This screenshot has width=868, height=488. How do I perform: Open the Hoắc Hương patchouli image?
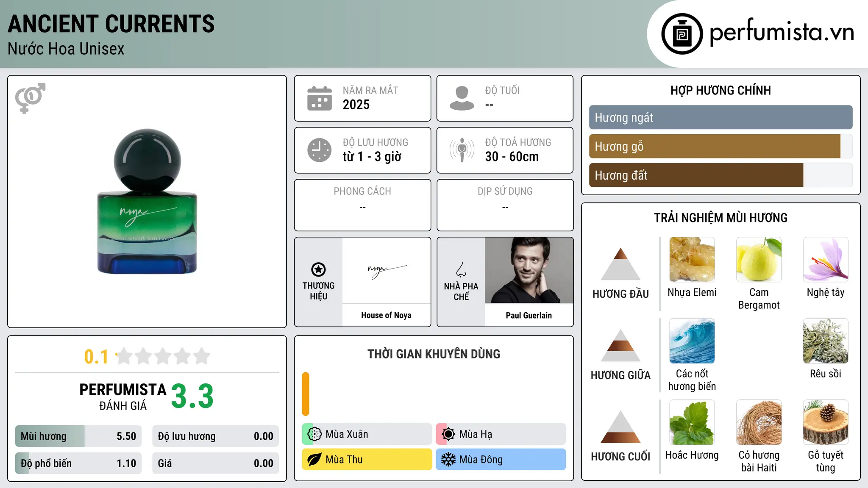692,422
